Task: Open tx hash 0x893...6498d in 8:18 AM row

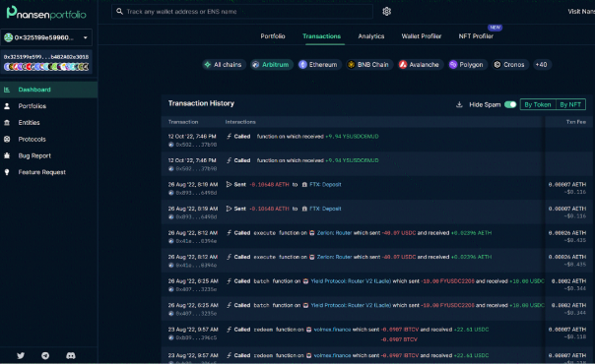Action: (196, 193)
